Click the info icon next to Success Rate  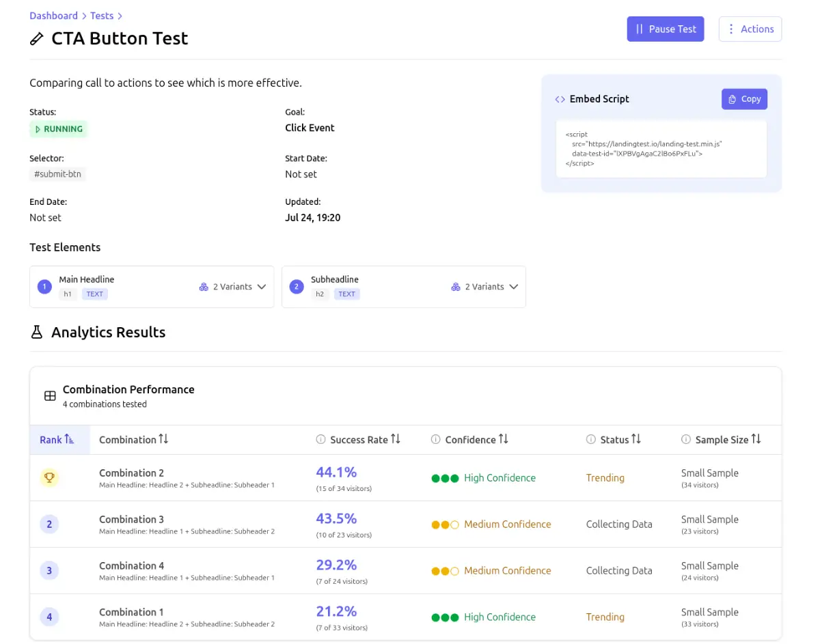[x=320, y=440]
